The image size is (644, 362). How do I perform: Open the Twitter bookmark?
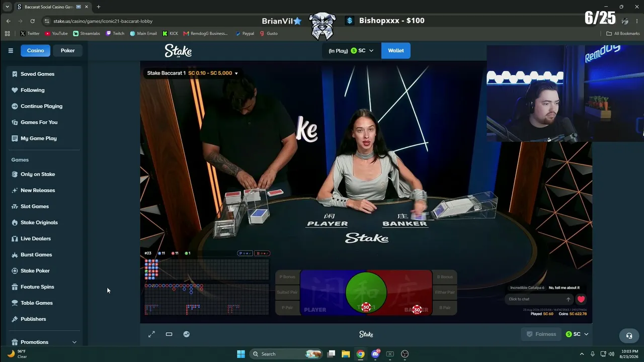pyautogui.click(x=30, y=34)
